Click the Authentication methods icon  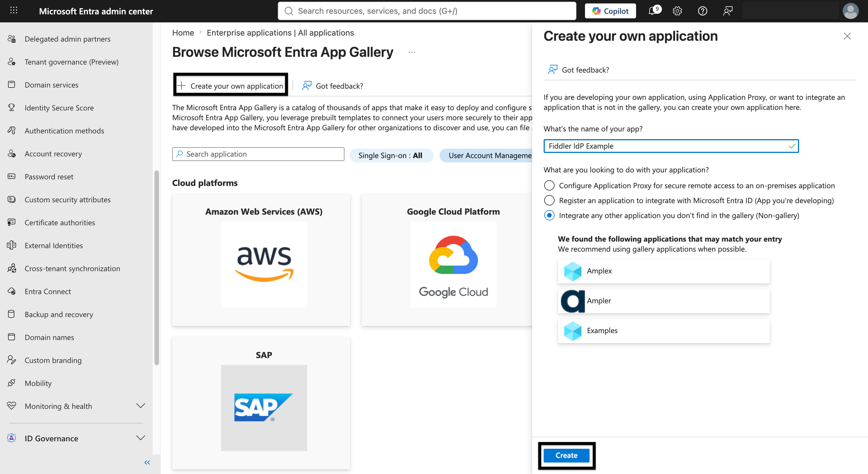[12, 130]
